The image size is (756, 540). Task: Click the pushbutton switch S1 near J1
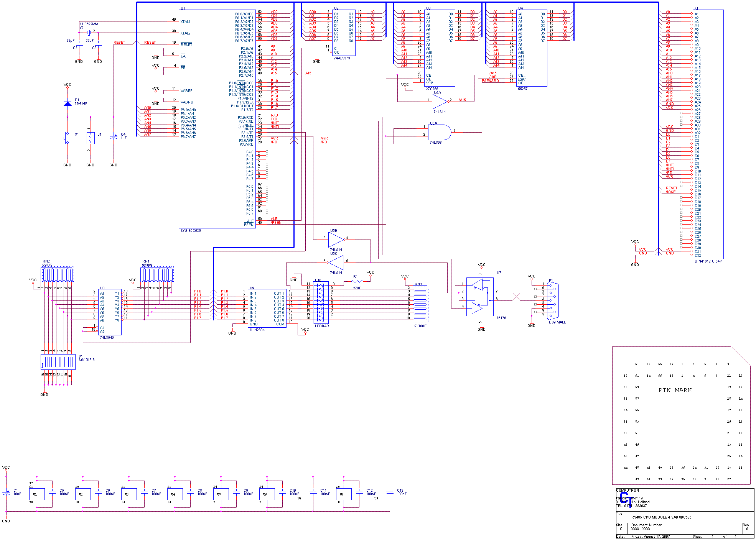tap(66, 137)
